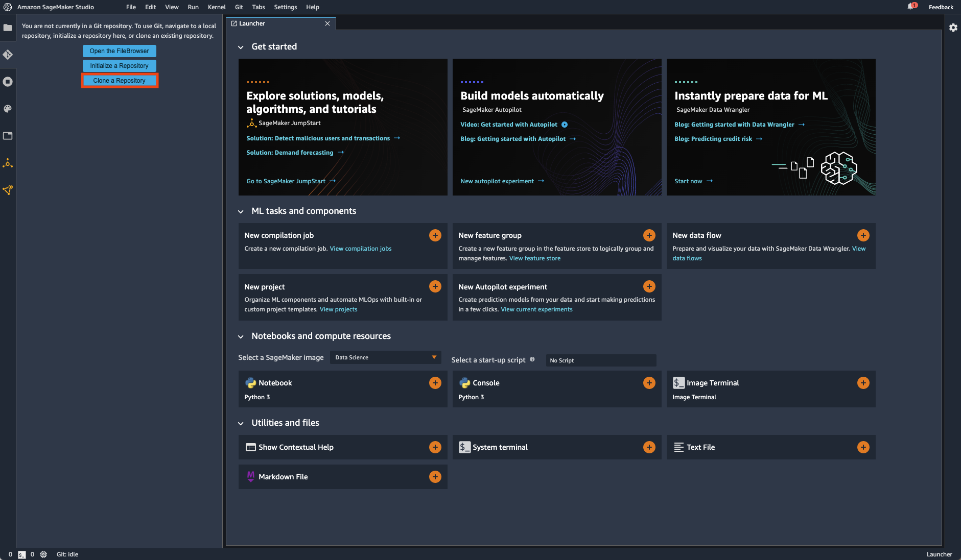This screenshot has width=961, height=560.
Task: Open the View menu
Action: 172,7
